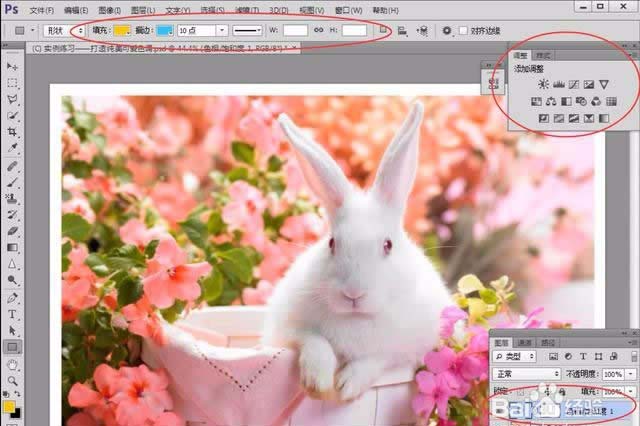Add a Vibrance adjustment (triangle icon)
This screenshot has width=640, height=426.
click(603, 85)
